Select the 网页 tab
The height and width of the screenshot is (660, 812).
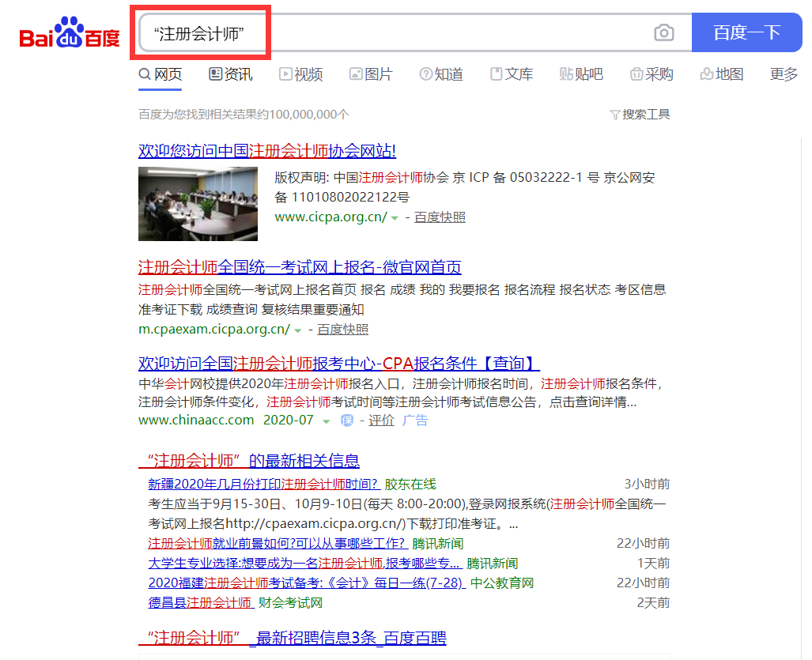pos(161,74)
